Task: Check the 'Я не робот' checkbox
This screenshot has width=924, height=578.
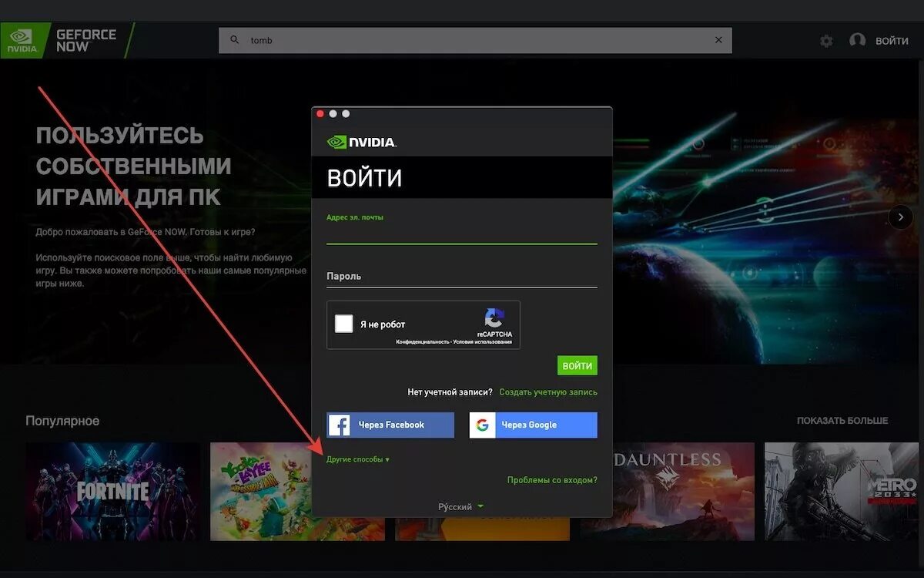Action: coord(344,324)
